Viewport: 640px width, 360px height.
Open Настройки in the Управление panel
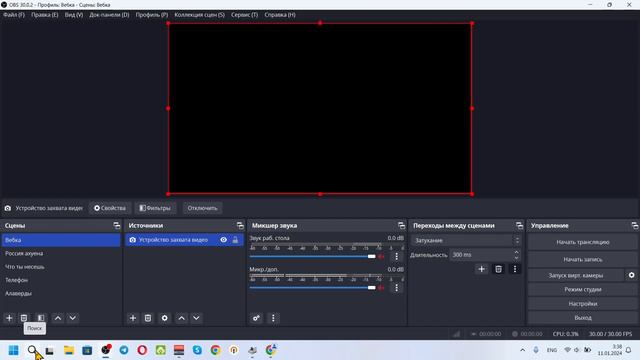point(582,304)
